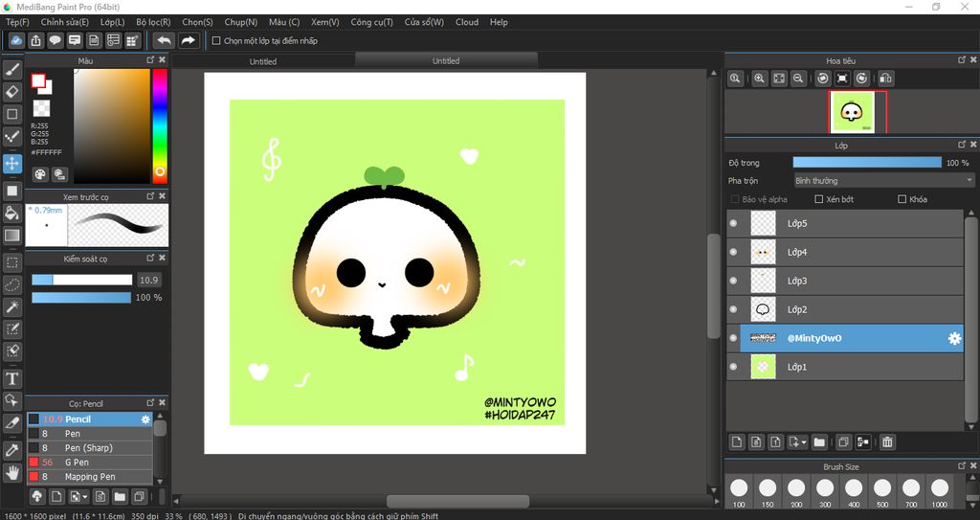
Task: Click the download brush cloud icon
Action: [x=37, y=497]
